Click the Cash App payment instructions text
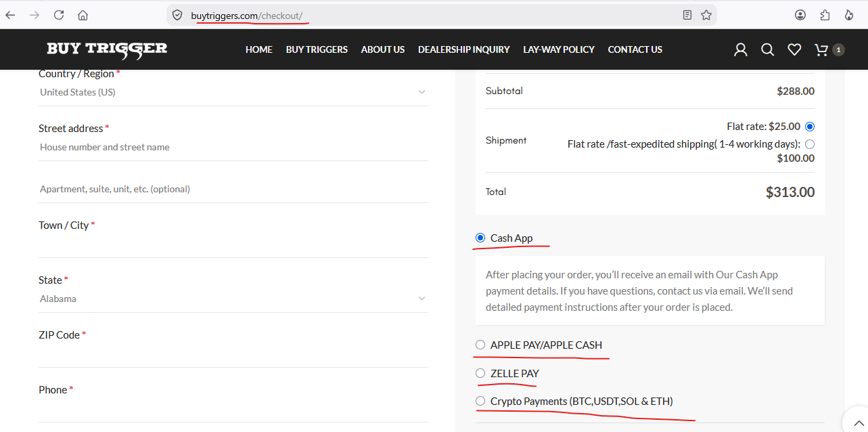The image size is (868, 432). [x=639, y=291]
